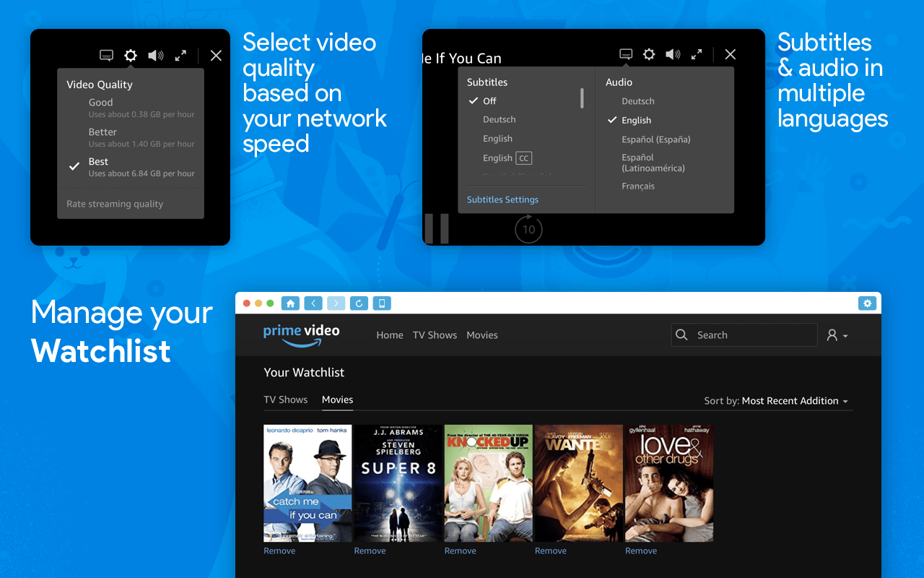The width and height of the screenshot is (924, 578).
Task: Click subtitles icon in Video Quality player
Action: coord(106,56)
